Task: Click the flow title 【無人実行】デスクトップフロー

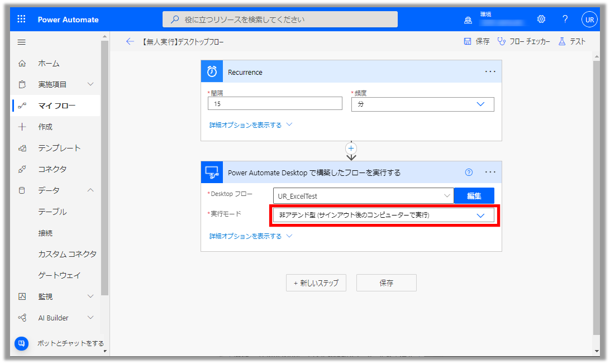Action: pyautogui.click(x=182, y=42)
